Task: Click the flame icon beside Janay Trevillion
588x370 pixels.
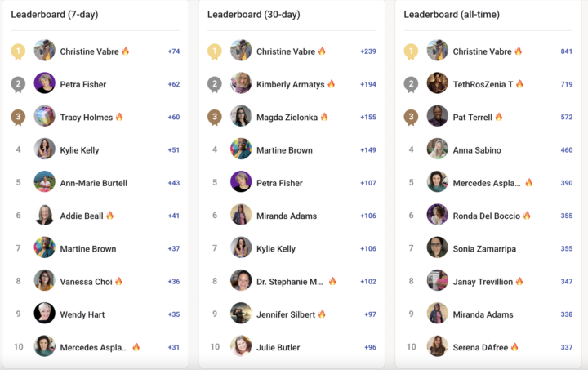Action: (519, 281)
